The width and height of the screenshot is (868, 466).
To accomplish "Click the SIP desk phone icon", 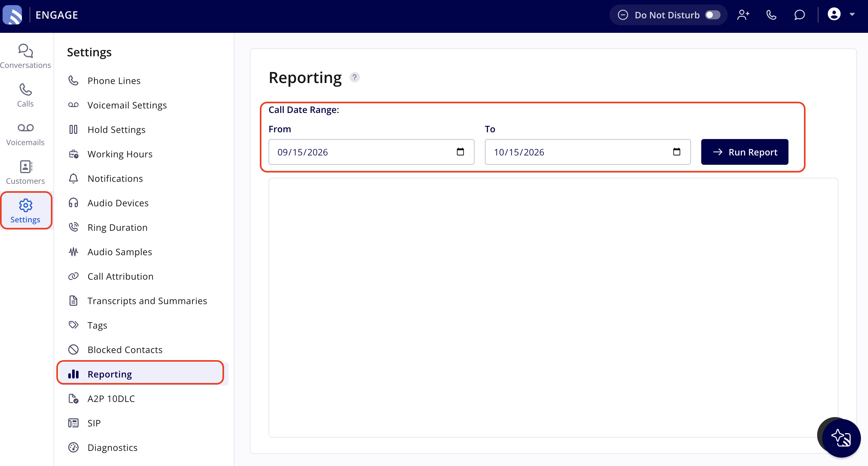I will click(x=73, y=423).
